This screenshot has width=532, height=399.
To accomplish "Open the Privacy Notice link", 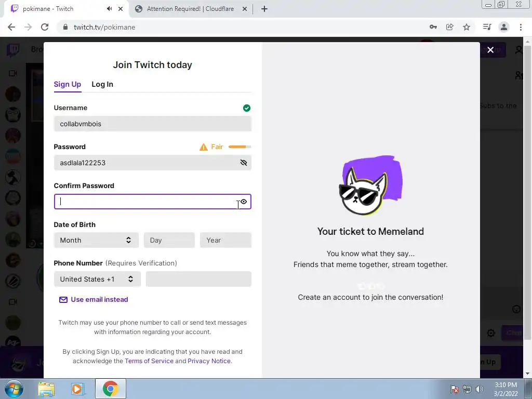I will pos(209,361).
